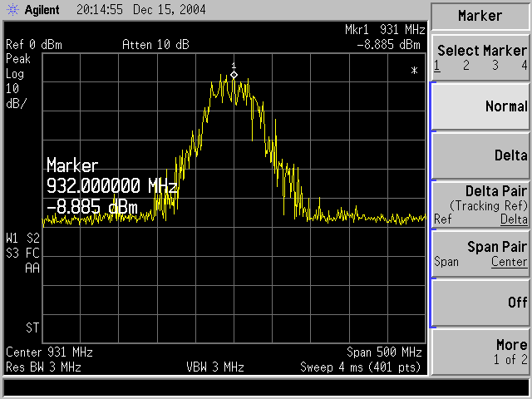
Task: Click the -8.885 dBm top readout
Action: (x=388, y=45)
